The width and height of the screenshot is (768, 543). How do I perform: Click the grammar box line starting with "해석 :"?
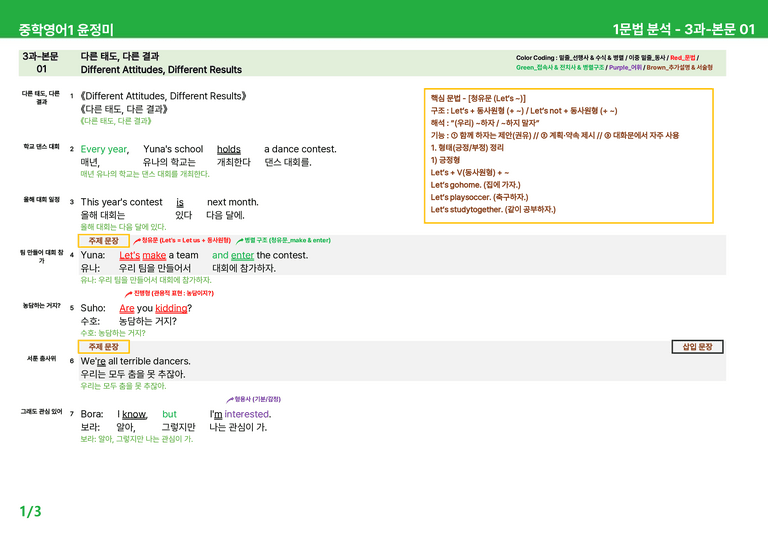pos(485,123)
